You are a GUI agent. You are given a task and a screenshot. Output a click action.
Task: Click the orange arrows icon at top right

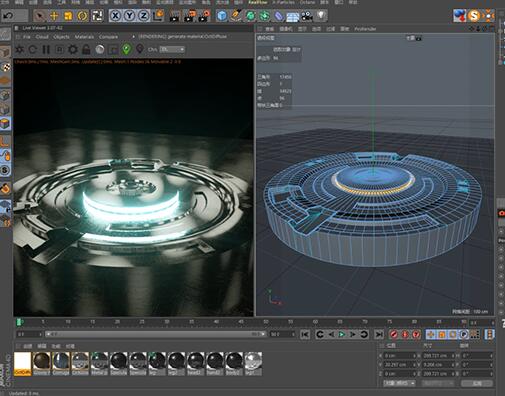pyautogui.click(x=488, y=15)
